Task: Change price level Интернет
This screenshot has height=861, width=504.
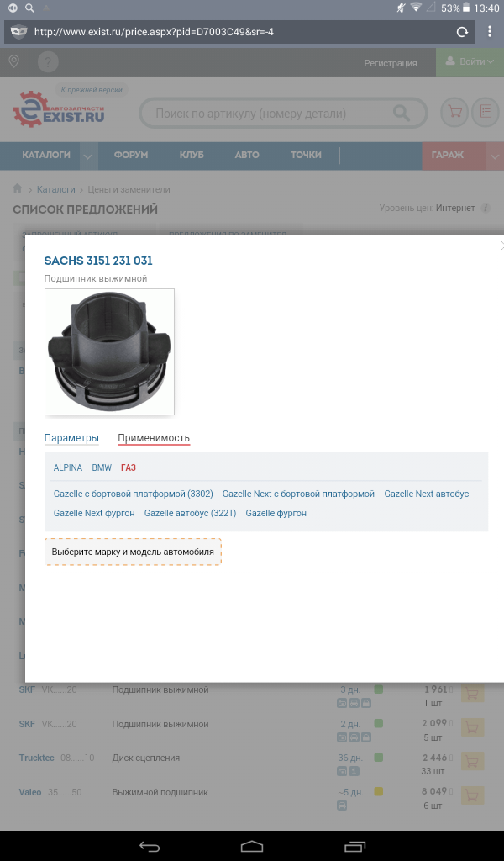Action: (x=455, y=209)
